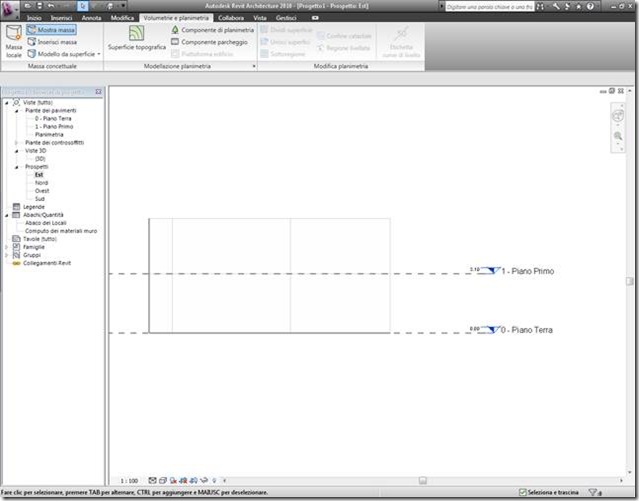Click the keyword search input field

click(489, 7)
